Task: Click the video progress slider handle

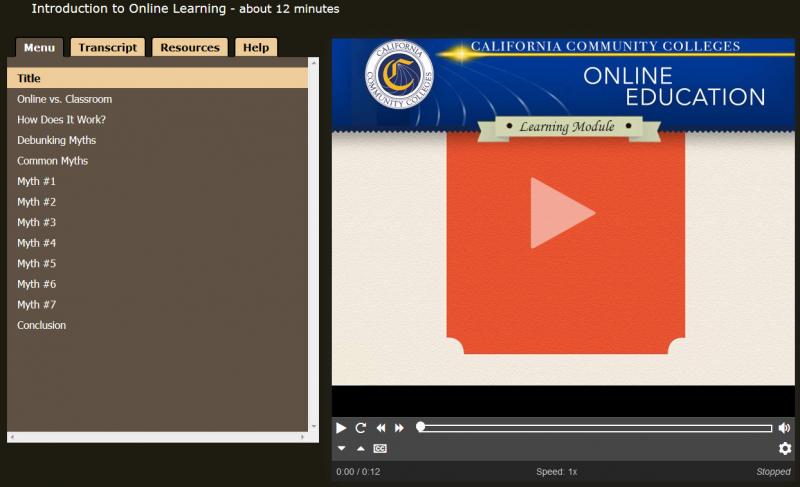Action: click(x=420, y=427)
